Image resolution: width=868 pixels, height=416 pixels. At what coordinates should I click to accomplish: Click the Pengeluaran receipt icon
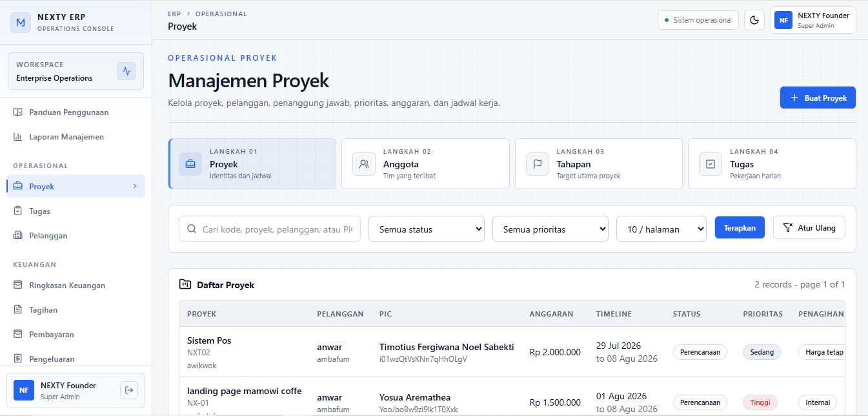pyautogui.click(x=18, y=359)
